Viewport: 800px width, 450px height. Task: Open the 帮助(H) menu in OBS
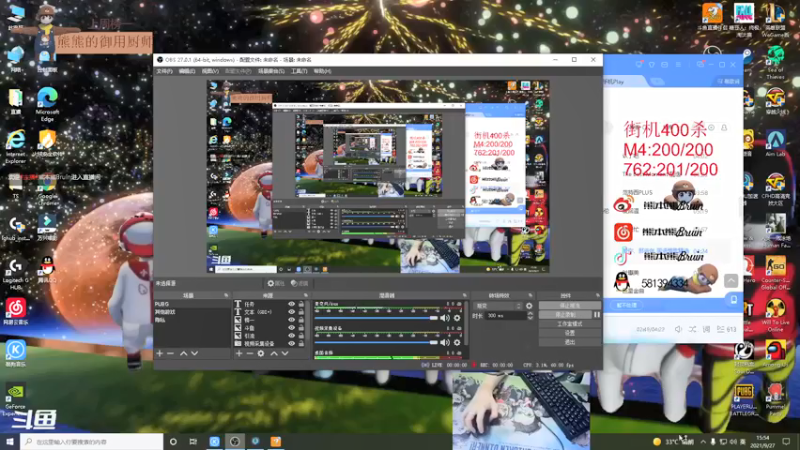(322, 71)
